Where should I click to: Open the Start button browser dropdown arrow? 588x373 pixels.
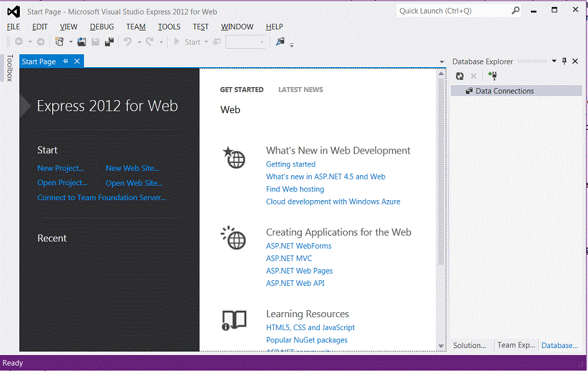[206, 42]
